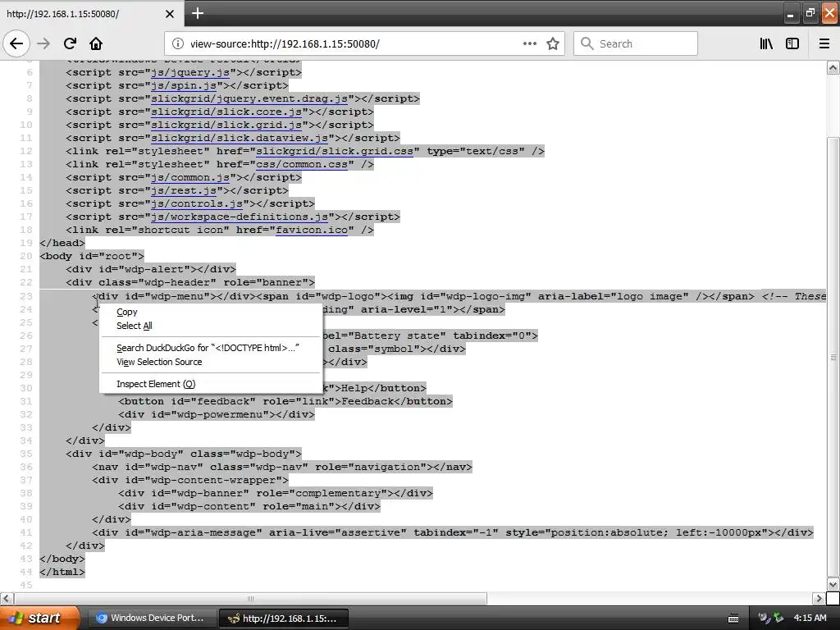The width and height of the screenshot is (840, 630).
Task: Open the Library bookshelf icon
Action: click(766, 43)
